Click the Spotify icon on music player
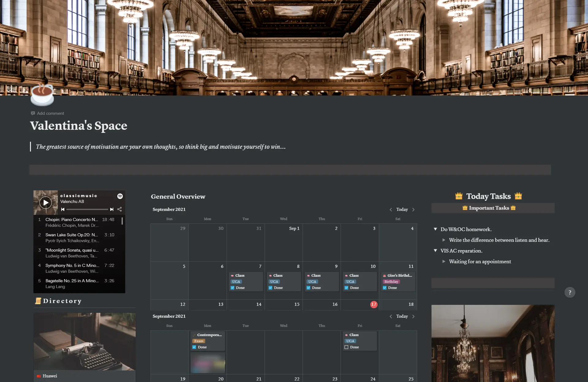The height and width of the screenshot is (382, 588). [119, 196]
